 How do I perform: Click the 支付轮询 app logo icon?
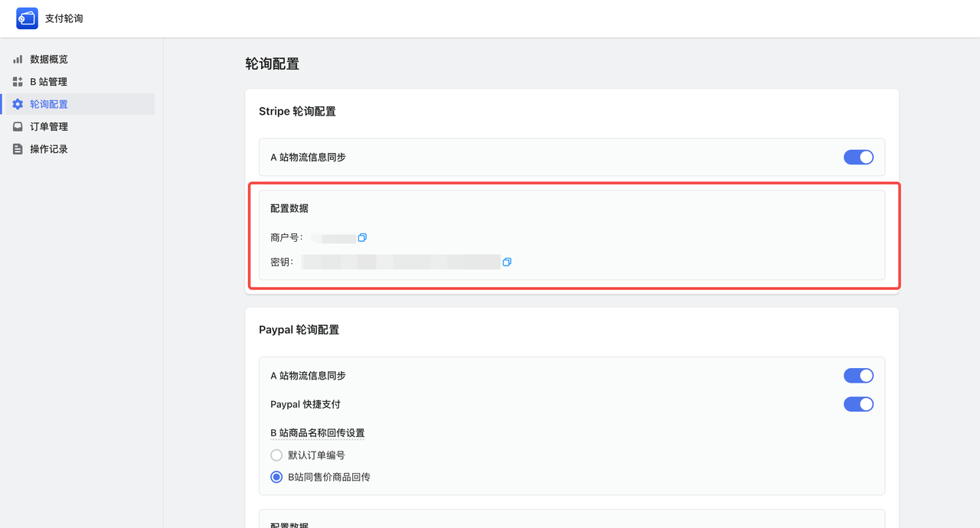(x=27, y=18)
